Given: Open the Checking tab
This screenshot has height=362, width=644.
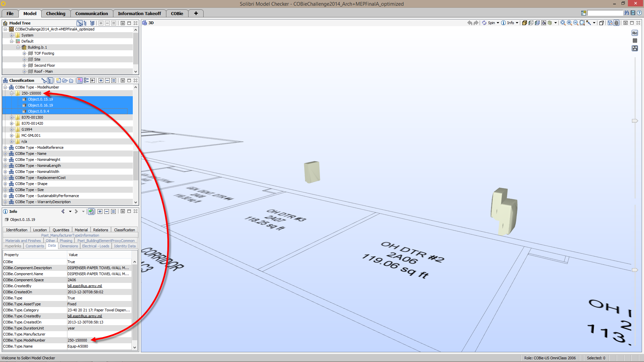Looking at the screenshot, I should coord(56,13).
